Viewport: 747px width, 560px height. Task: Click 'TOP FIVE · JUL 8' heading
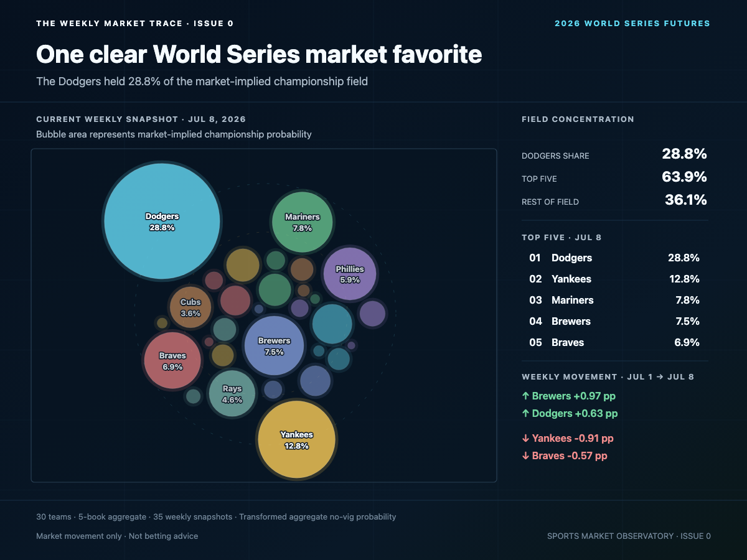[x=561, y=237]
